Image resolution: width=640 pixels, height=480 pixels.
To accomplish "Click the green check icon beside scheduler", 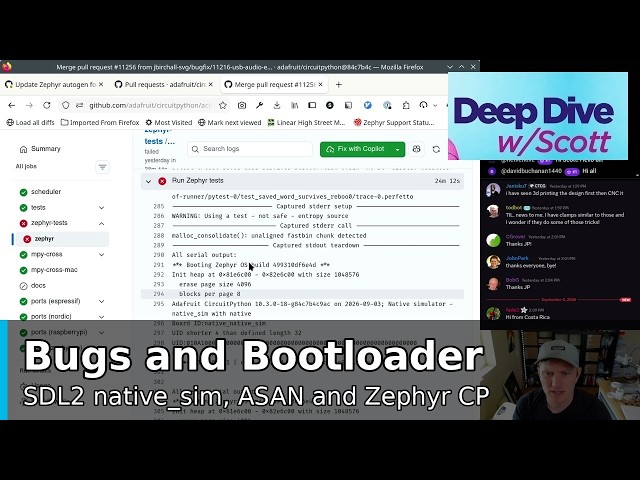I will click(x=23, y=192).
